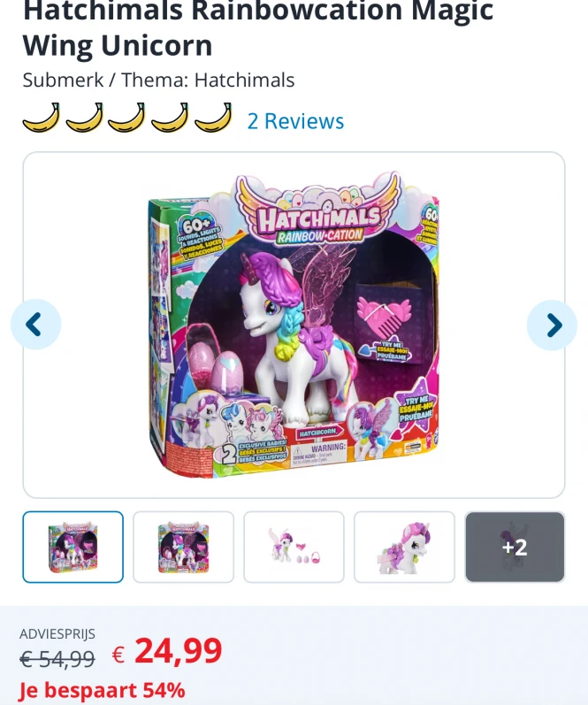Open the 2 Reviews link

[296, 121]
